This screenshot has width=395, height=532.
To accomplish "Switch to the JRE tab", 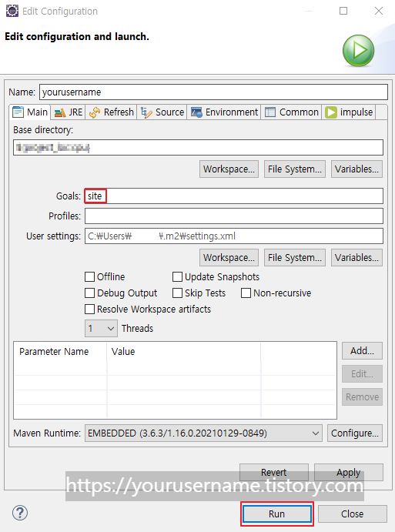I will 69,112.
